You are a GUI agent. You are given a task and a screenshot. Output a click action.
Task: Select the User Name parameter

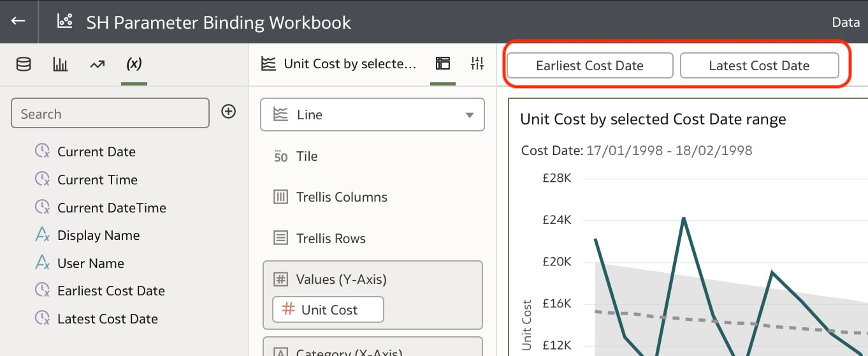click(90, 263)
